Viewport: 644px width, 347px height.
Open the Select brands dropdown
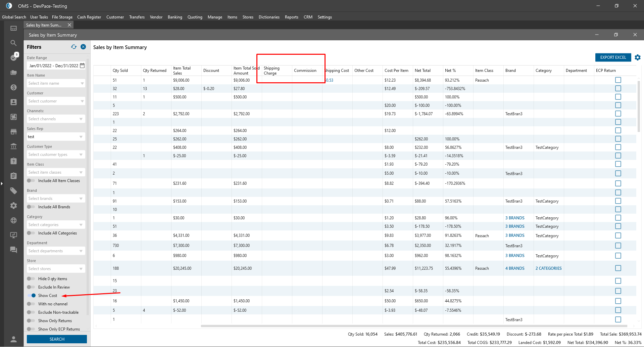[56, 199]
